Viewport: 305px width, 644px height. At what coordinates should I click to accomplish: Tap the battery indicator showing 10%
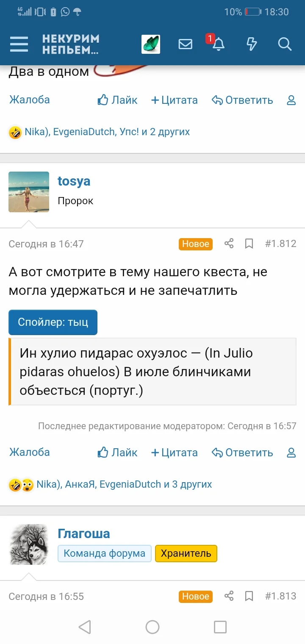(250, 12)
